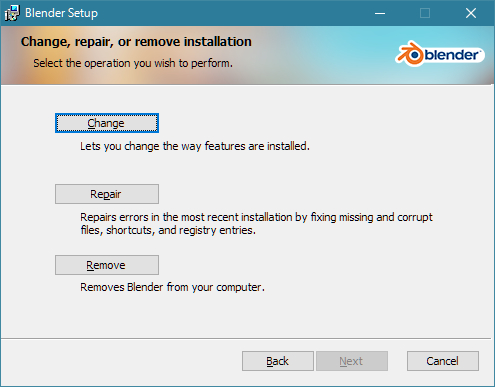Click the disabled maximize window icon
Screen dimensions: 495x387
(425, 13)
